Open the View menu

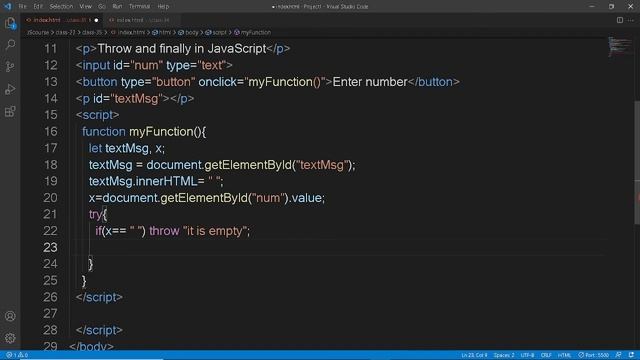pos(85,7)
